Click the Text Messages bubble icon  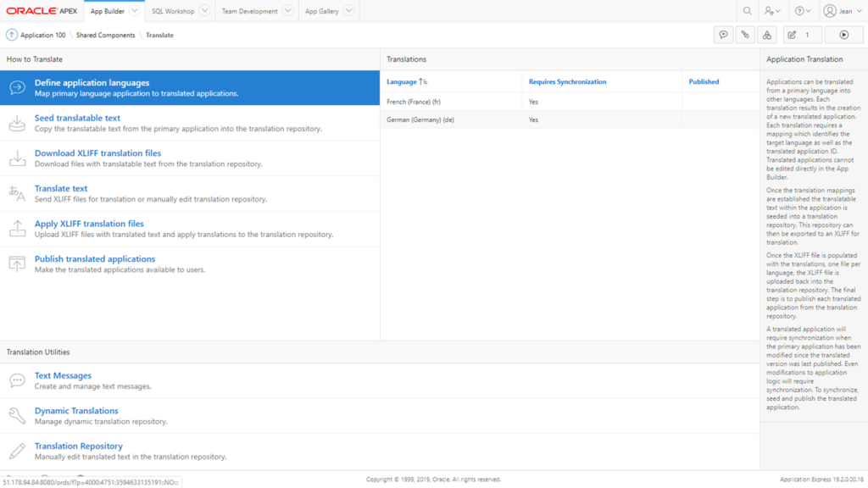coord(17,380)
